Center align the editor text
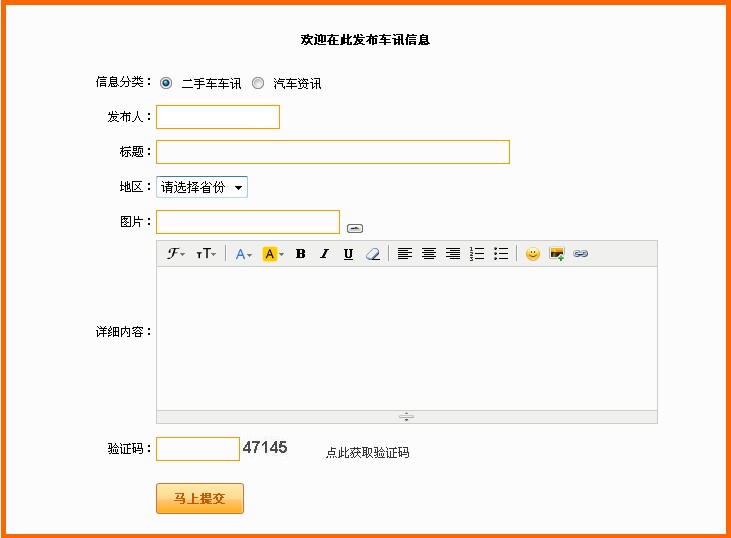The height and width of the screenshot is (538, 731). 428,254
